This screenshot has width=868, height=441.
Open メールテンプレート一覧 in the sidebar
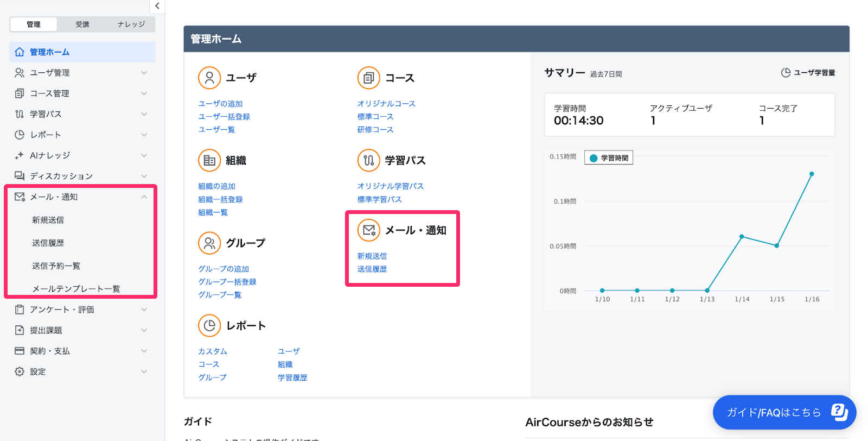(x=76, y=288)
